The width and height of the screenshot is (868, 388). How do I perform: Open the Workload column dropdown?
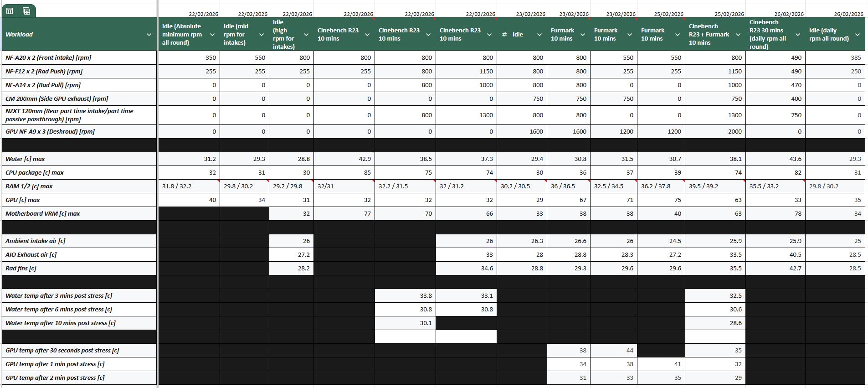tap(149, 35)
